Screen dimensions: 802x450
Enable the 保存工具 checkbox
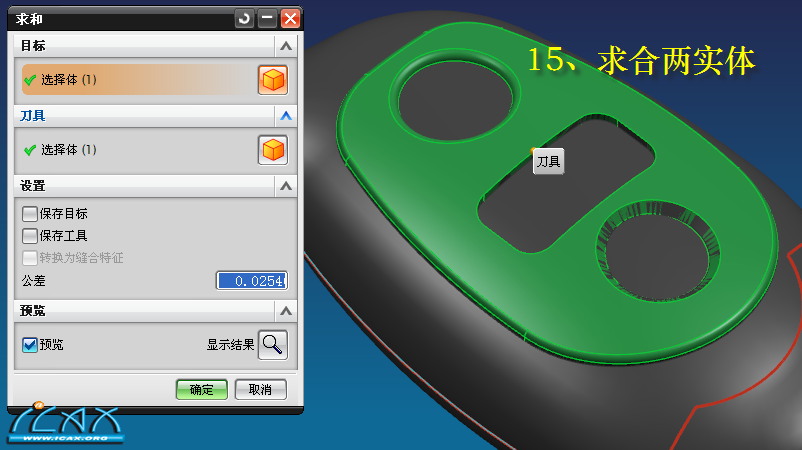tap(30, 236)
